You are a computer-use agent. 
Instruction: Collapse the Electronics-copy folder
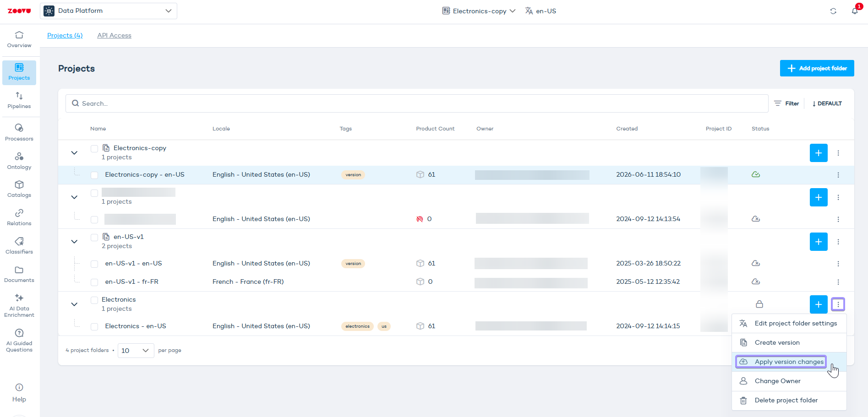click(74, 153)
